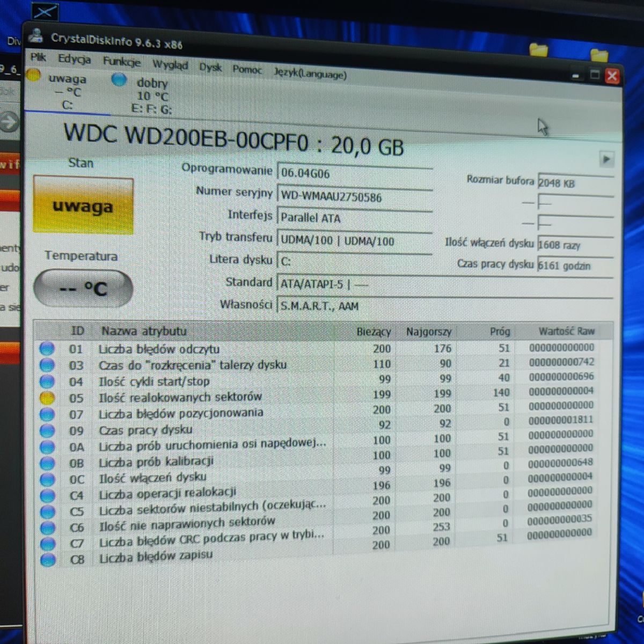
Task: Click the Rozmiar bufora field 2048 KB
Action: (x=575, y=183)
